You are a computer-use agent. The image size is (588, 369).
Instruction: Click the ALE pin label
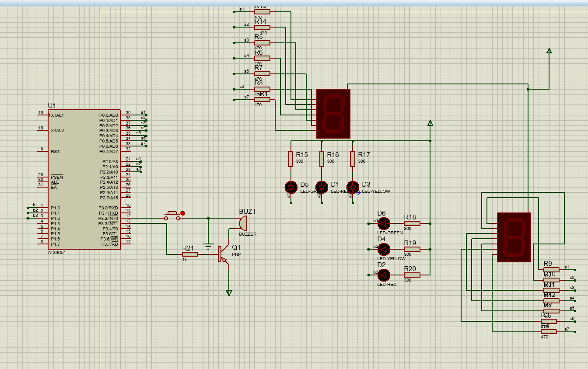tap(55, 182)
